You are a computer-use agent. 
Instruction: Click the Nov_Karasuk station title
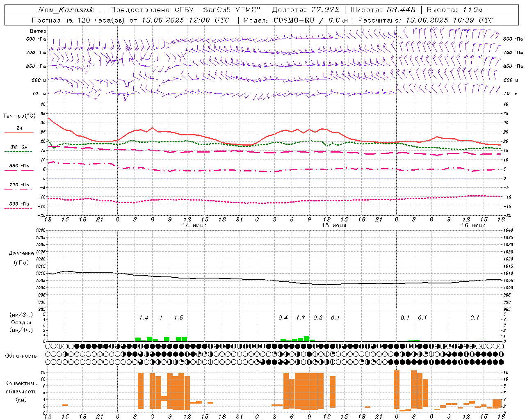click(x=66, y=10)
